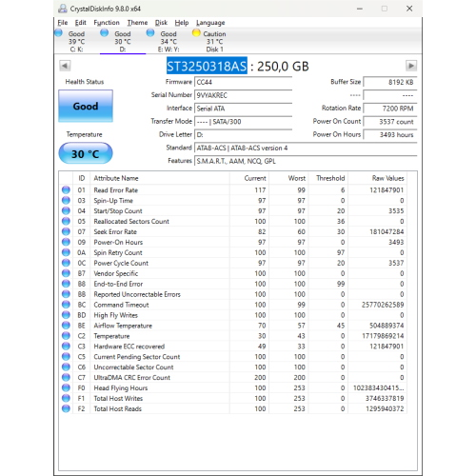The width and height of the screenshot is (476, 476).
Task: Open the Theme menu
Action: (137, 23)
